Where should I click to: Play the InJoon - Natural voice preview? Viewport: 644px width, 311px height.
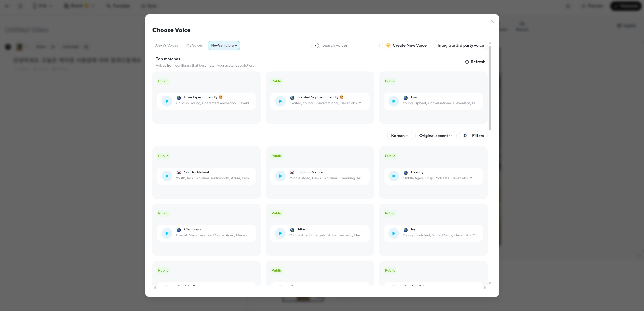280,176
